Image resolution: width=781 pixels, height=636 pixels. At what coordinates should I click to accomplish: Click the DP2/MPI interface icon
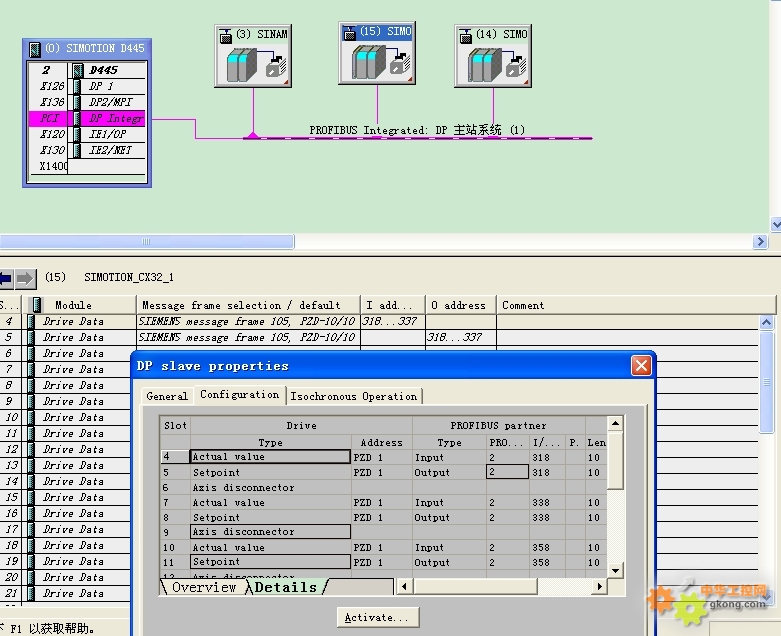(77, 102)
